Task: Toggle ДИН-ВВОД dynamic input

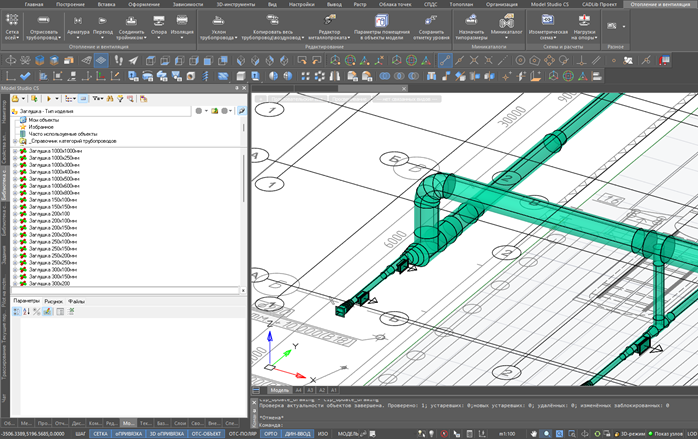Action: [x=297, y=433]
